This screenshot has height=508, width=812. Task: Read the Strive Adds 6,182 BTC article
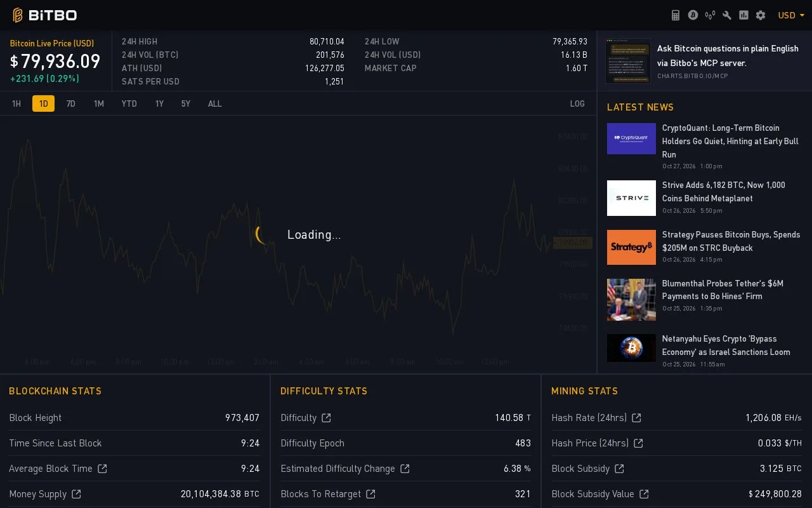click(x=724, y=192)
